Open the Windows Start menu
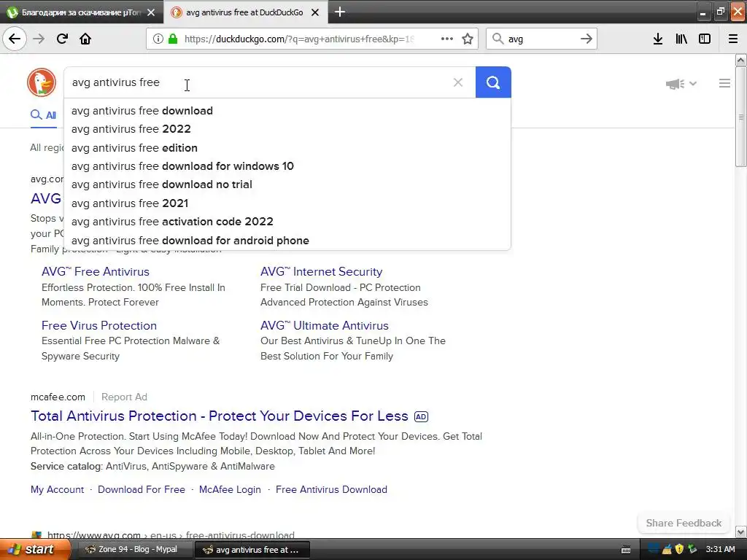 pyautogui.click(x=34, y=550)
